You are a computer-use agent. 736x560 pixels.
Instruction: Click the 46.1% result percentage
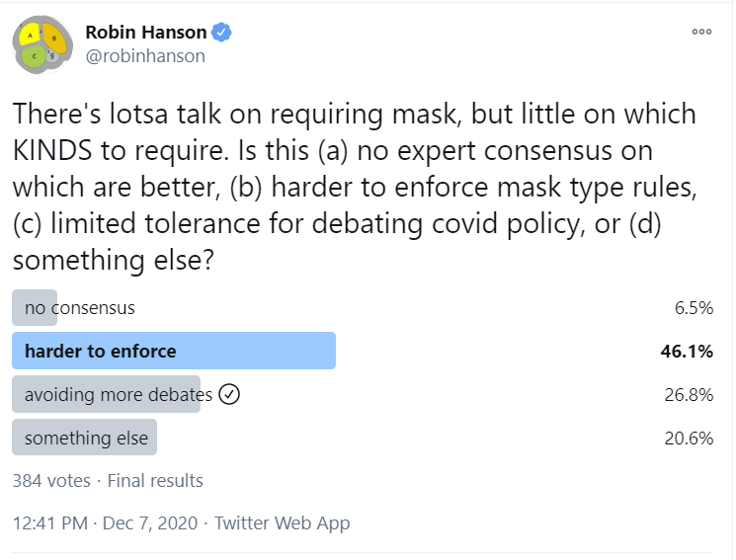pyautogui.click(x=687, y=352)
